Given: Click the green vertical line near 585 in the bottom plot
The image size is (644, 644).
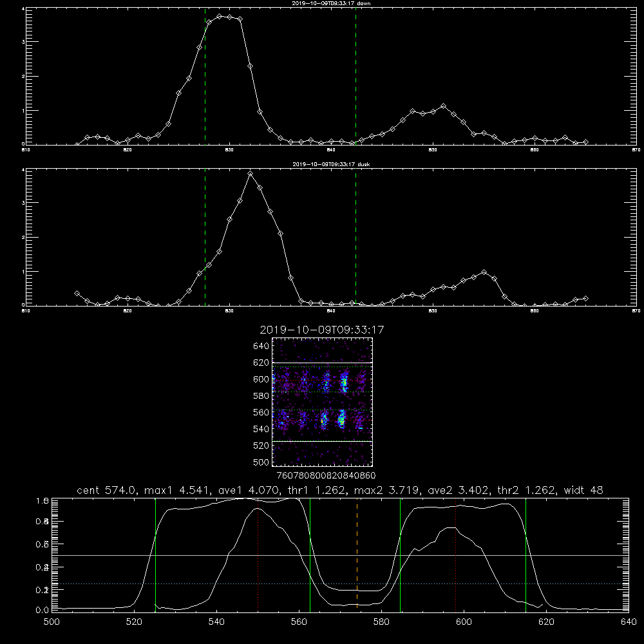Looking at the screenshot, I should pyautogui.click(x=400, y=554).
